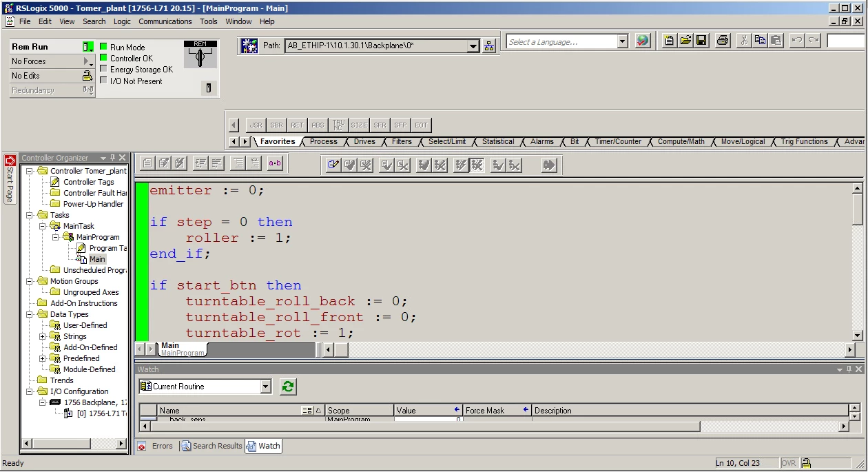Click the globe language verify icon
868x472 pixels.
point(642,41)
